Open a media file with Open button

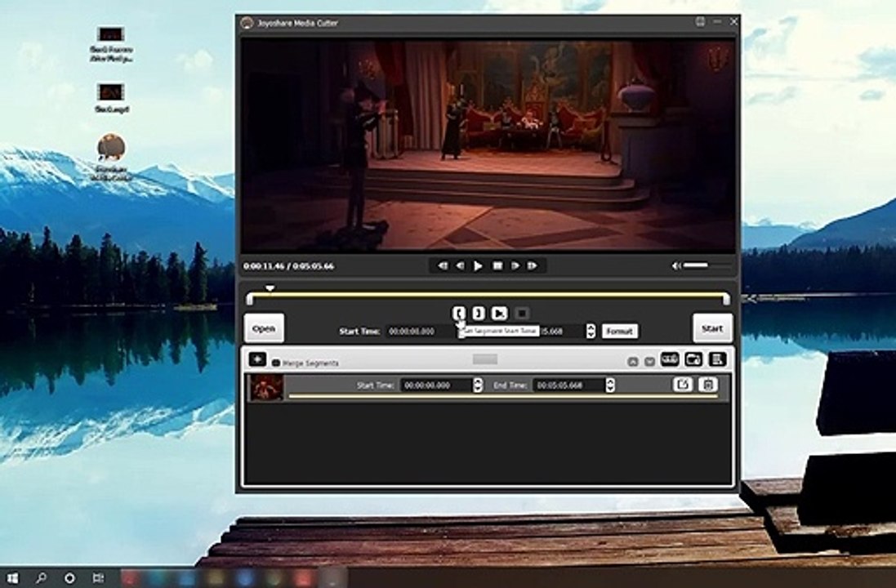coord(264,328)
